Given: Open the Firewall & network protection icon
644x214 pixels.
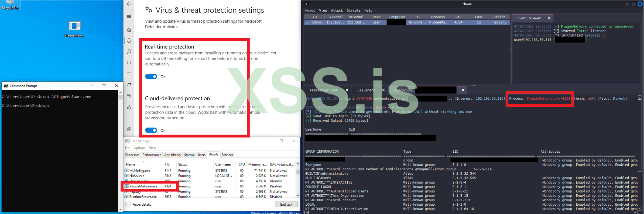Looking at the screenshot, I should (x=129, y=63).
